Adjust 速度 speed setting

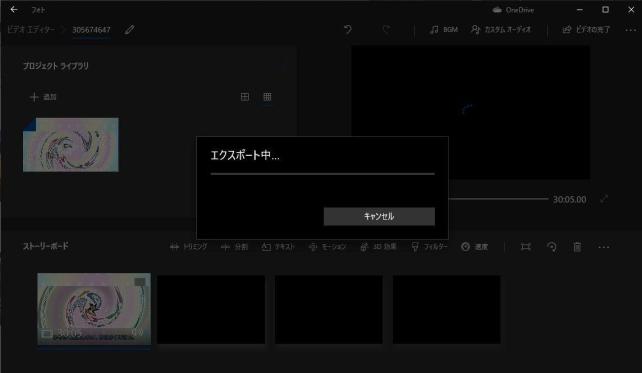475,246
